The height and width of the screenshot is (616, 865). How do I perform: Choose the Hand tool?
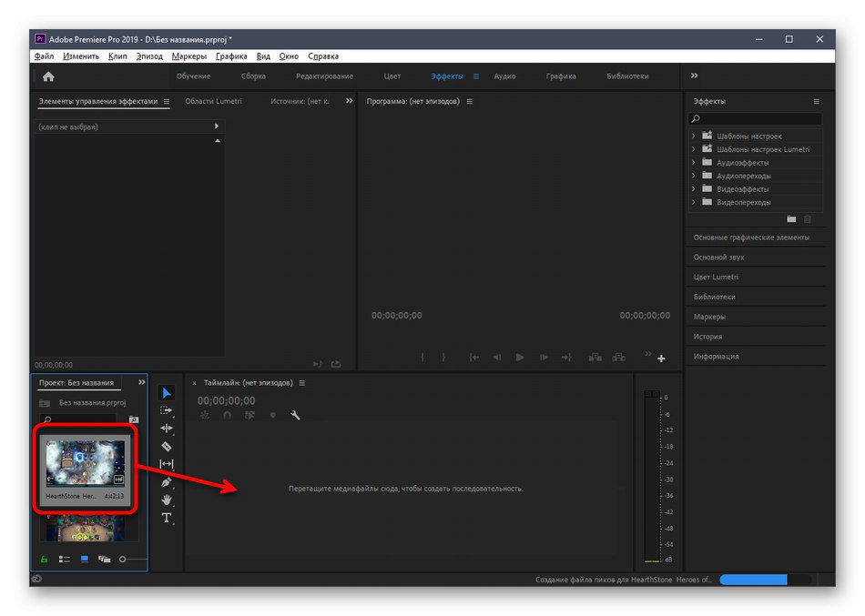coord(167,500)
